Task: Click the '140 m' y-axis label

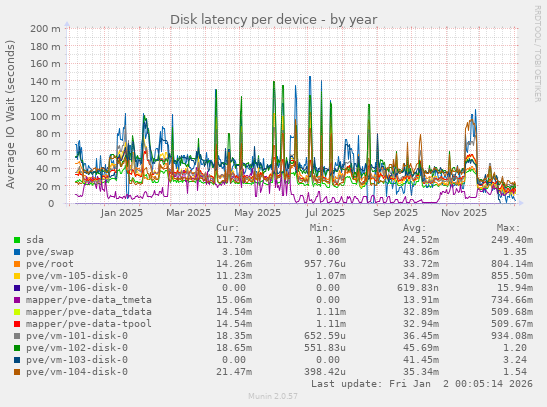Action: click(45, 81)
